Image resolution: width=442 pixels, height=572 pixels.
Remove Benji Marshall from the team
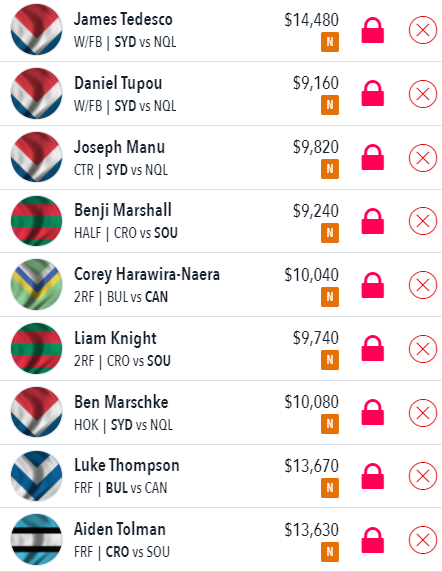point(423,221)
